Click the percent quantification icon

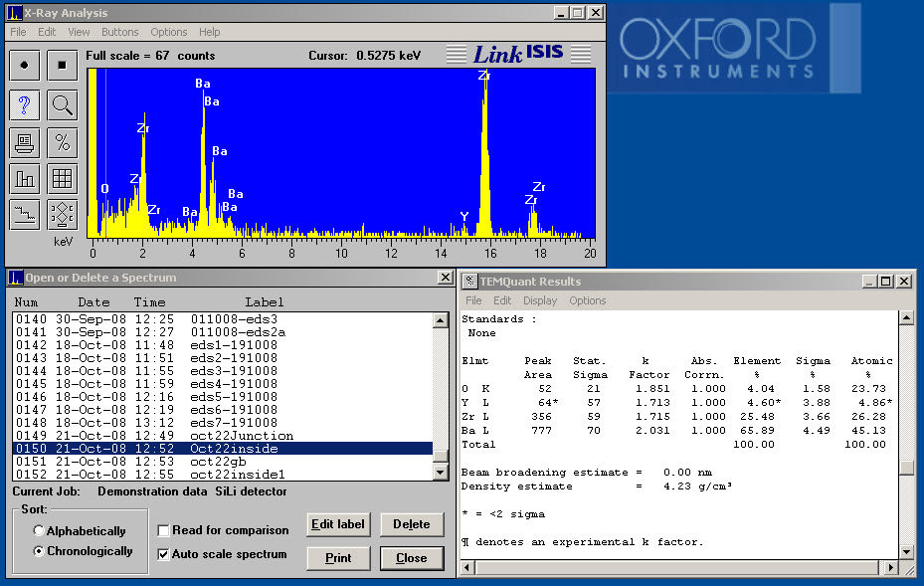[62, 142]
